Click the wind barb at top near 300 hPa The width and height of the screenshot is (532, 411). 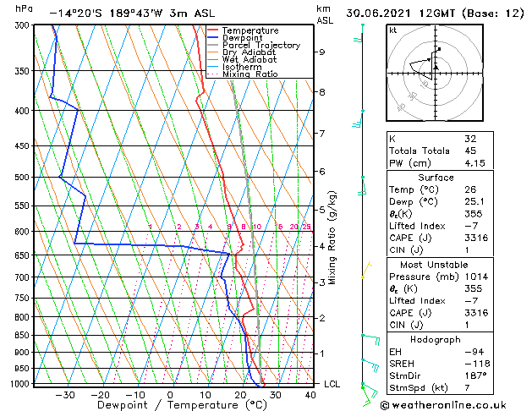click(x=359, y=33)
